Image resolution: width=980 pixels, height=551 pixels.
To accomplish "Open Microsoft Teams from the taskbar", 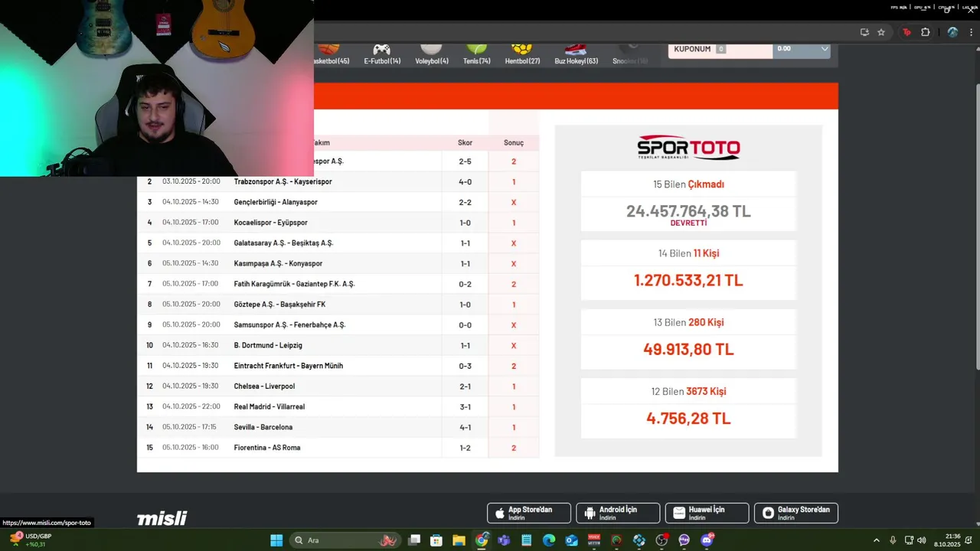I will coord(504,540).
